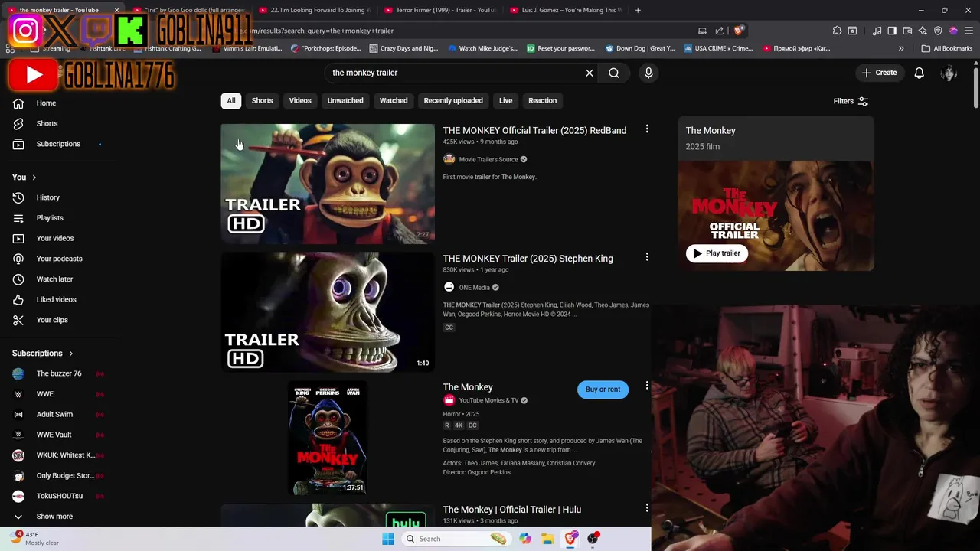980x551 pixels.
Task: Open Leo AI sparkle icon
Action: (923, 31)
